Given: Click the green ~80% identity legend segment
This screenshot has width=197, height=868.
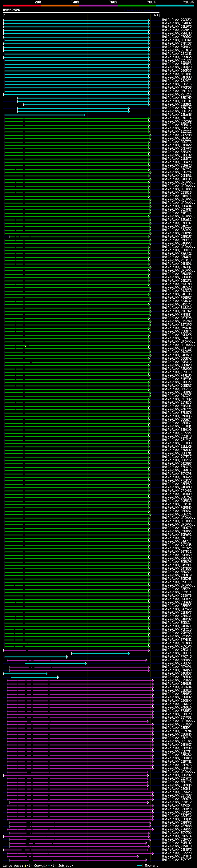Looking at the screenshot, I should click(137, 6).
